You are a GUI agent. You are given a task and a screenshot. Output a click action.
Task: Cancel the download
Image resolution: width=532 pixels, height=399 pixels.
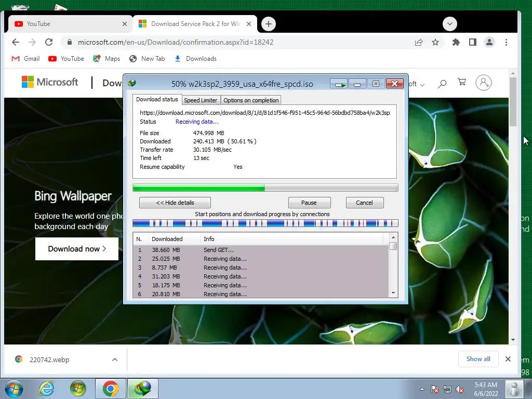tap(364, 203)
